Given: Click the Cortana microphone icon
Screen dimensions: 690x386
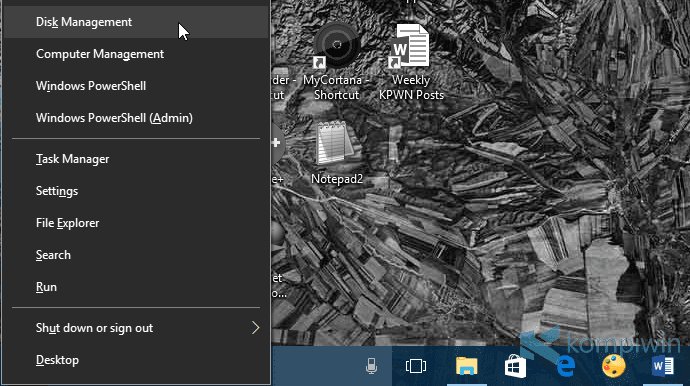Looking at the screenshot, I should pyautogui.click(x=371, y=366).
